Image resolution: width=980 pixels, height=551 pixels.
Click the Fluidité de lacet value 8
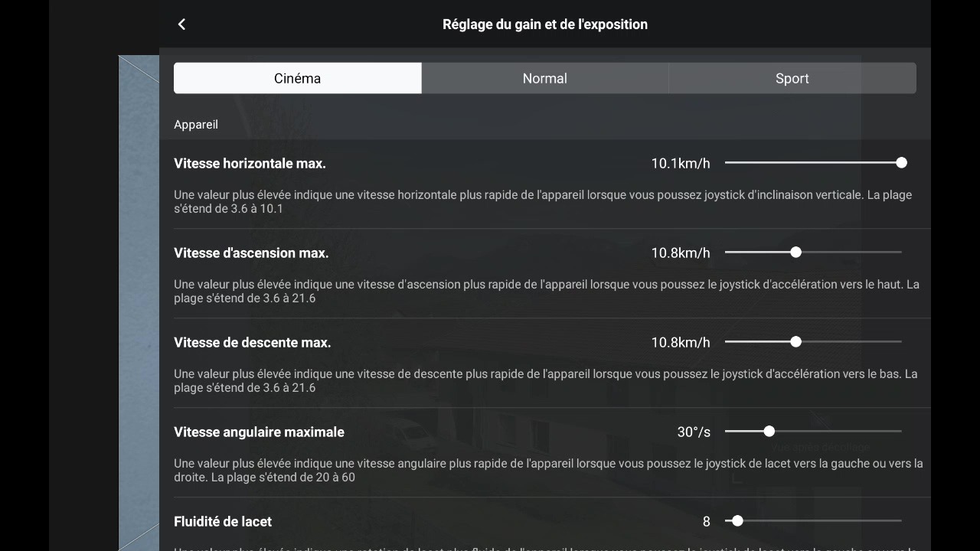706,521
